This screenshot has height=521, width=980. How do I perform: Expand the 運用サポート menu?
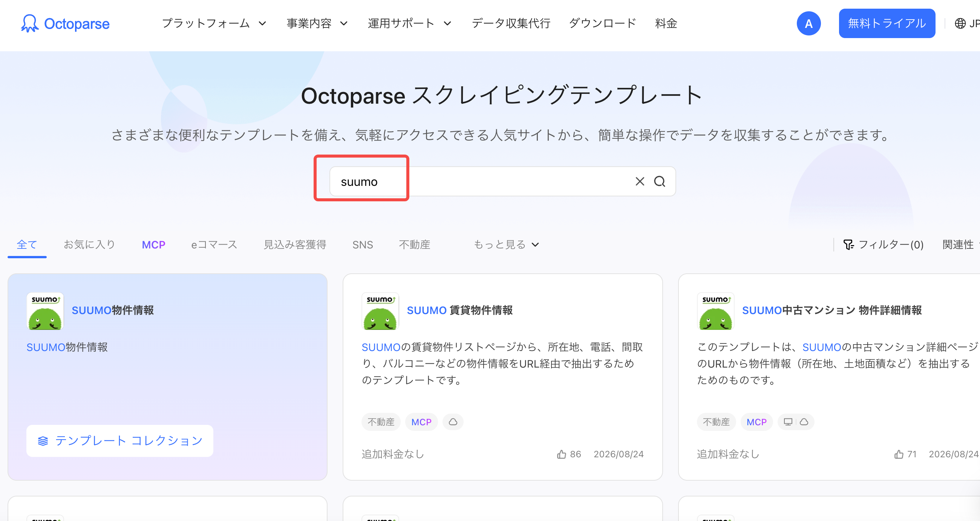coord(409,24)
